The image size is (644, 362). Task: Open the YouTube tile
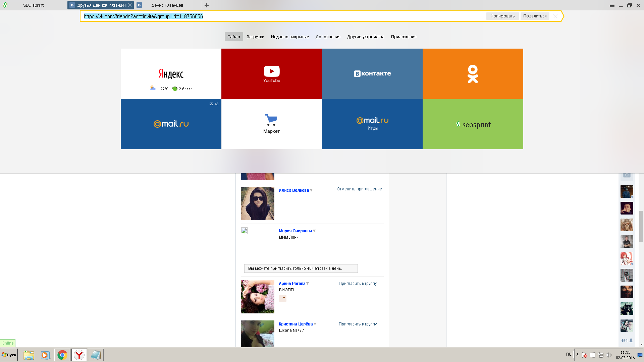click(271, 74)
